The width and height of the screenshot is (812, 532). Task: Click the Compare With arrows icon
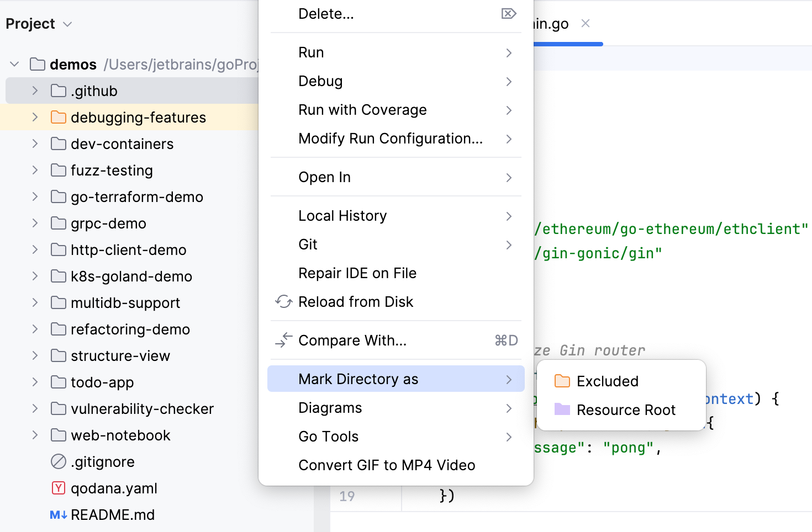[283, 341]
